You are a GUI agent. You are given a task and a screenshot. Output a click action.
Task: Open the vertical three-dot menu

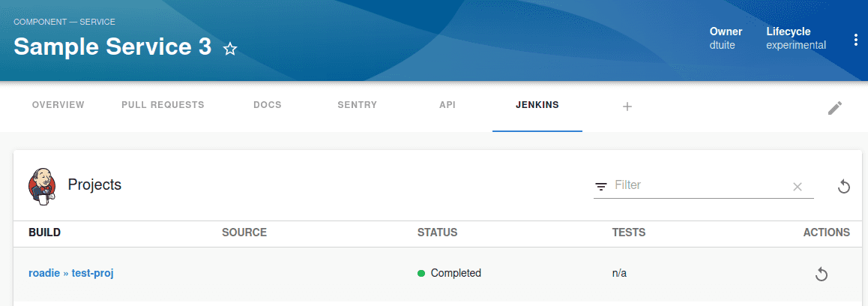pos(856,40)
